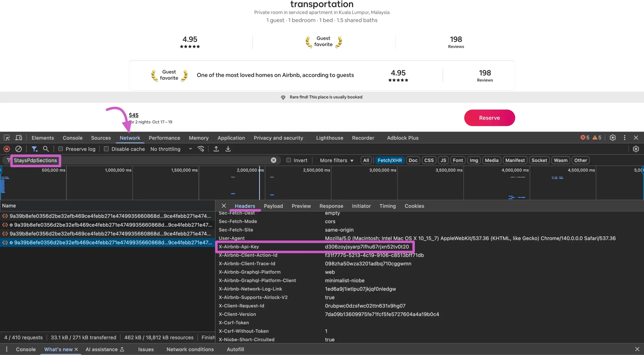This screenshot has width=644, height=355.
Task: Toggle device toolbar icon
Action: click(x=19, y=138)
